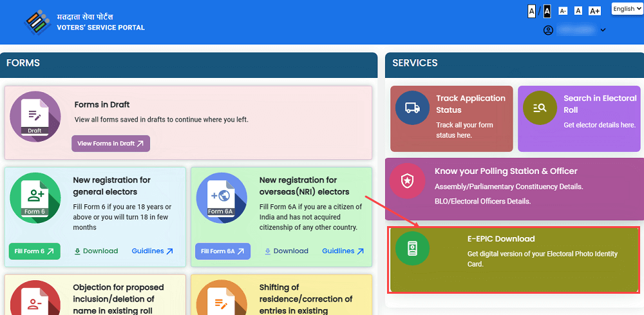644x315 pixels.
Task: Click the red objection/deletion form icon
Action: (x=35, y=298)
